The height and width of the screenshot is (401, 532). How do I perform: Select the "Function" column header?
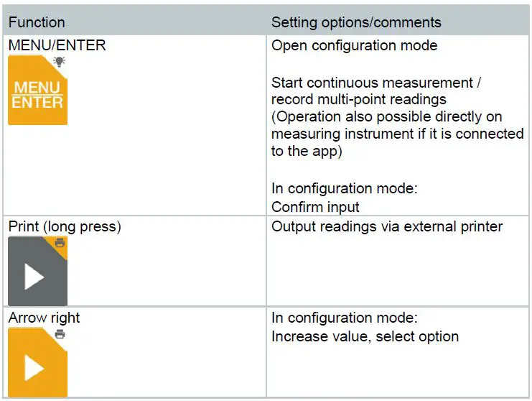click(x=37, y=23)
